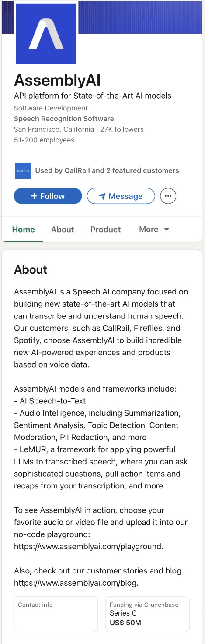Open the Funding via Crunchbase card
The width and height of the screenshot is (205, 644).
coord(147,614)
